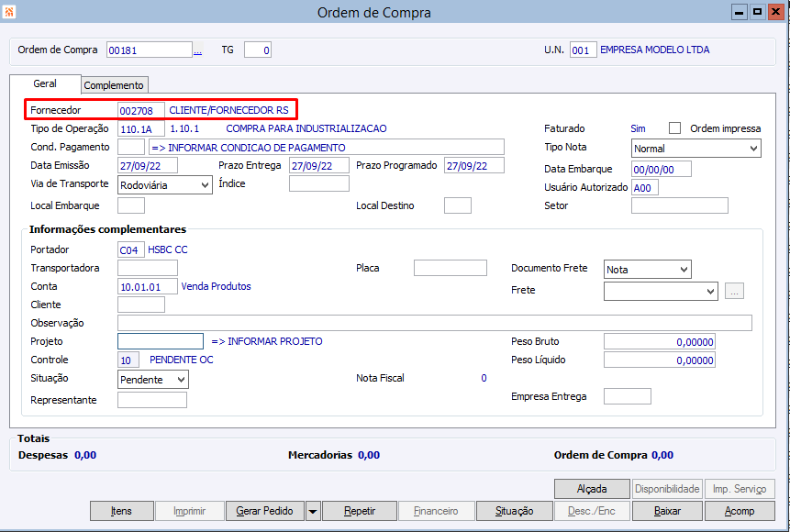This screenshot has height=532, width=790.
Task: Expand the Frete dropdown list
Action: click(x=661, y=291)
